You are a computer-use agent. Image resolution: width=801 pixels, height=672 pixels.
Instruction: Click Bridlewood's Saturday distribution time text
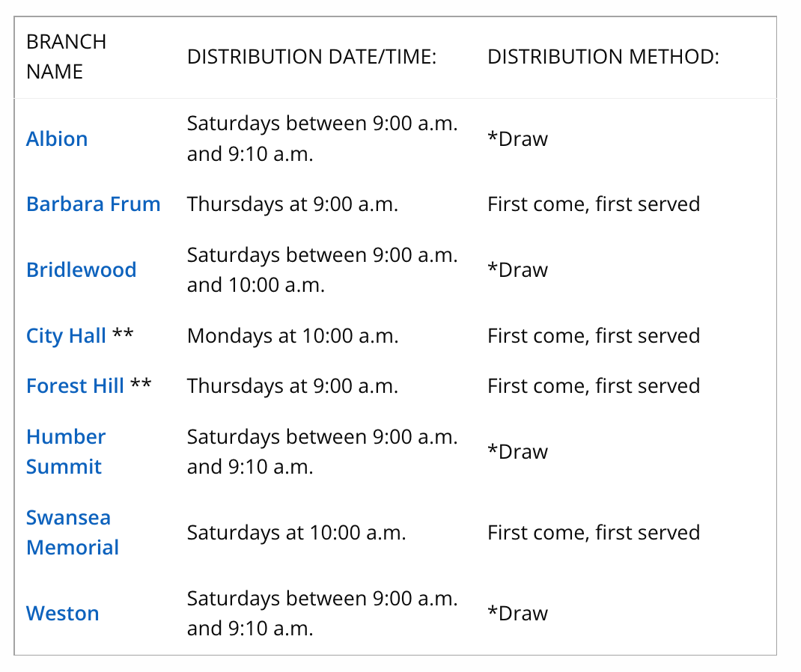point(322,270)
